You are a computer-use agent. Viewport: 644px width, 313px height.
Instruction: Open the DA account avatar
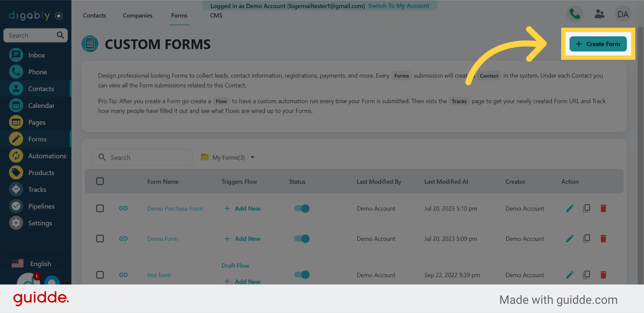(x=623, y=14)
